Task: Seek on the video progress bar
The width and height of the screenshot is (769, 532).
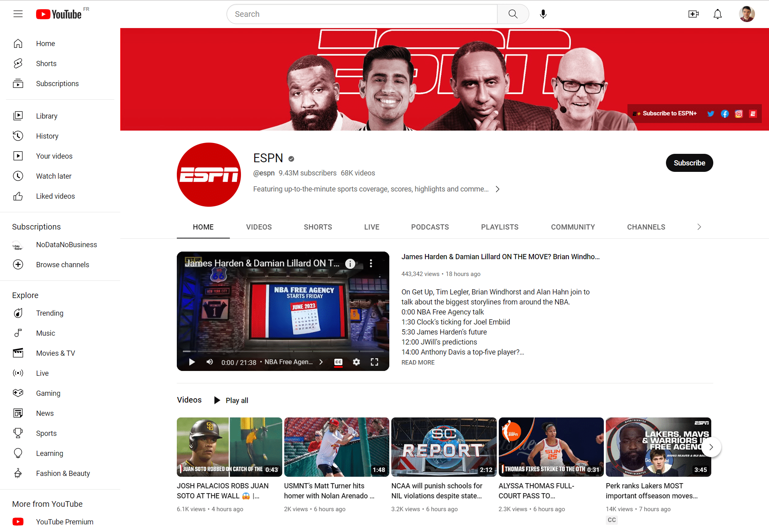Action: [283, 351]
